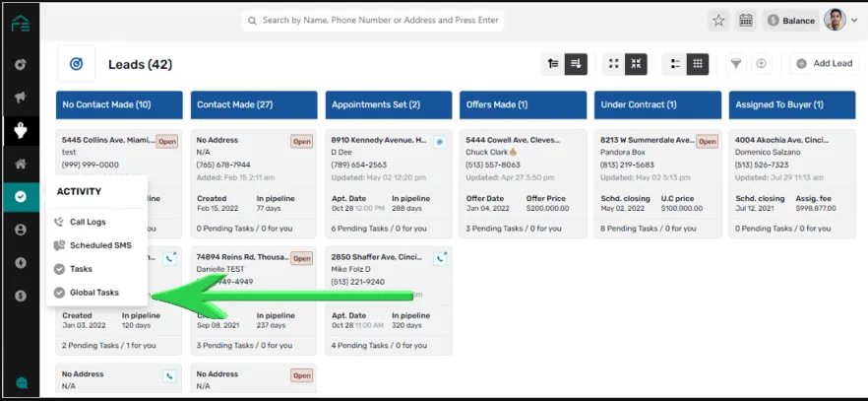Select Scheduled SMS menu entry
This screenshot has height=401, width=868.
100,245
